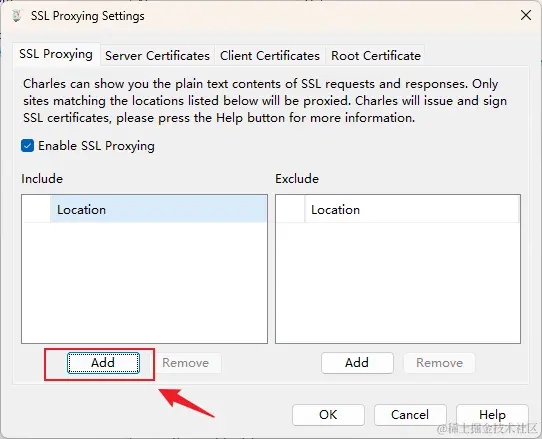Click the Charles app icon in title bar
542x439 pixels.
tap(17, 16)
